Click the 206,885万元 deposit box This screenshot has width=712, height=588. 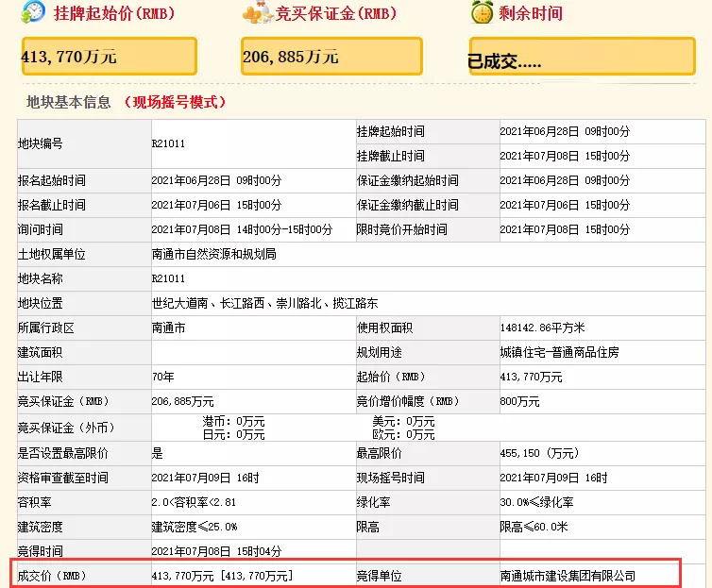[332, 57]
